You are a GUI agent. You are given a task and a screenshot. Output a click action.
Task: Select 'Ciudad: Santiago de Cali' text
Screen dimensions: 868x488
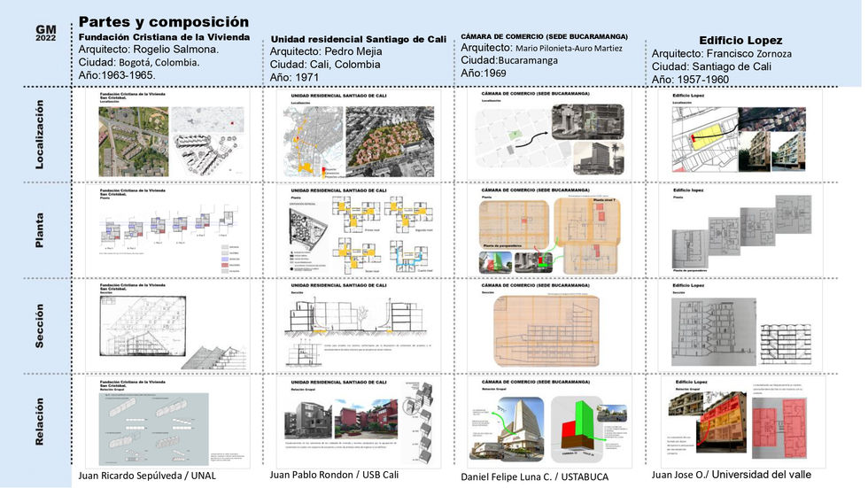(x=711, y=66)
